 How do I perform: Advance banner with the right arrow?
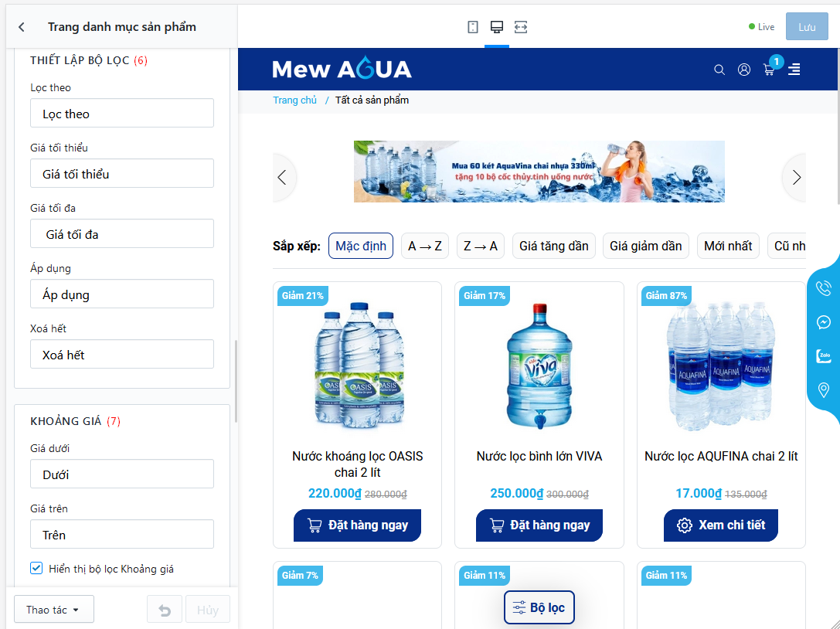[796, 178]
